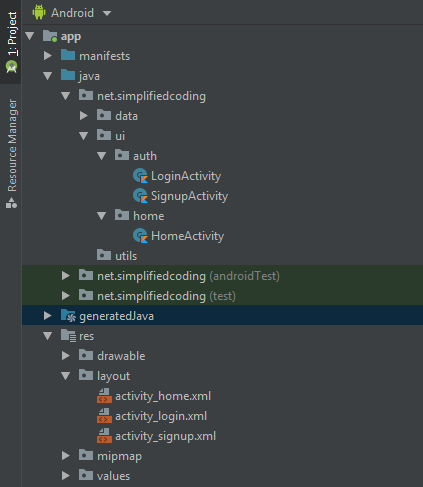423x487 pixels.
Task: Click the LoginActivity Kotlin class icon
Action: (x=140, y=176)
